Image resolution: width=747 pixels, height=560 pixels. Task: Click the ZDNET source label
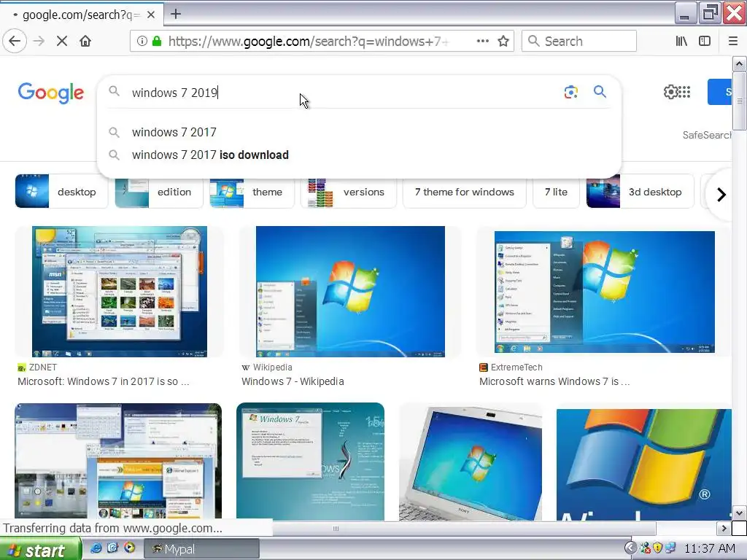click(42, 367)
